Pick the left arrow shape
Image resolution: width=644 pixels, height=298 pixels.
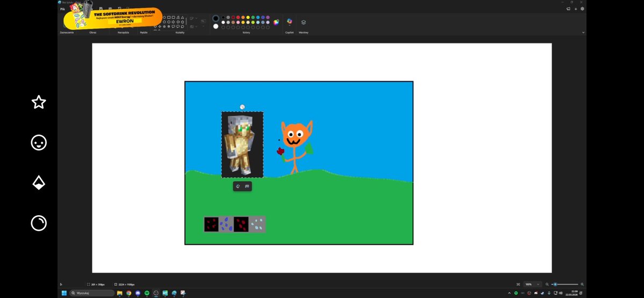(x=178, y=22)
